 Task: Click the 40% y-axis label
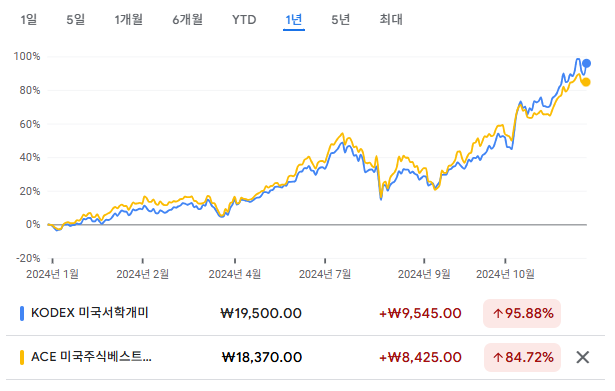point(30,157)
